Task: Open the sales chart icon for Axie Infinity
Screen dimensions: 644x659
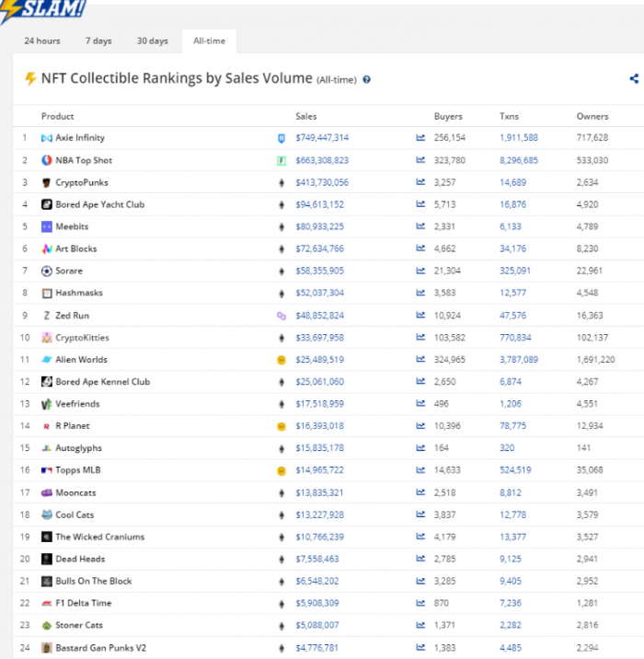Action: point(420,137)
